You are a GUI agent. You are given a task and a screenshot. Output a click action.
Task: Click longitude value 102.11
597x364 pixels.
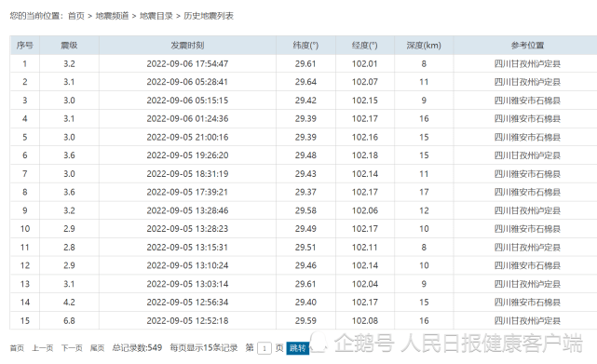point(365,247)
